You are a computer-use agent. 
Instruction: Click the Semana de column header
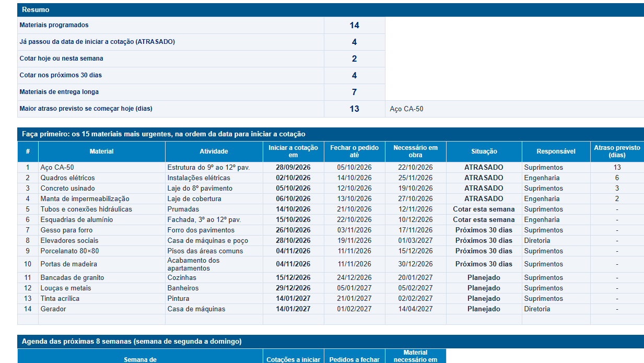pos(140,359)
